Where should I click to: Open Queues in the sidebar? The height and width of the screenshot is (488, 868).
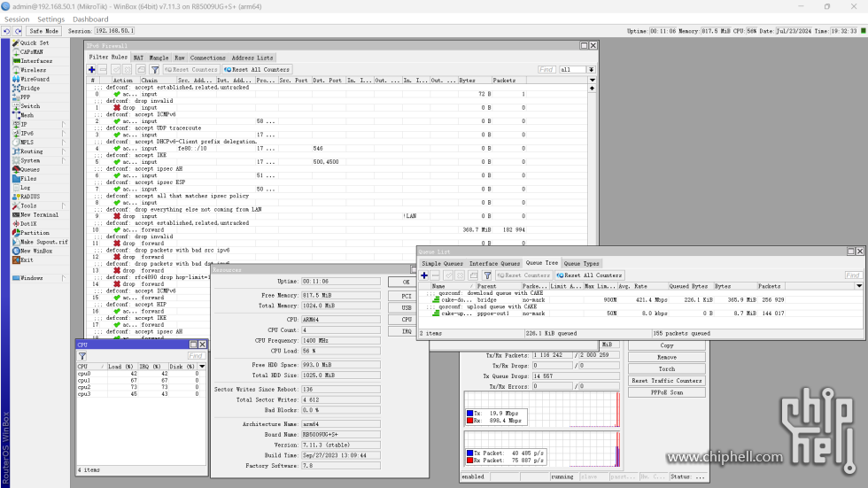coord(30,169)
